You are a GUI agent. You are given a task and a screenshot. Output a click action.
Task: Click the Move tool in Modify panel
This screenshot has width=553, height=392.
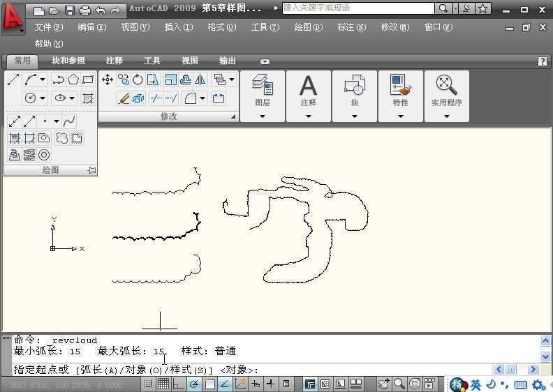pos(108,80)
